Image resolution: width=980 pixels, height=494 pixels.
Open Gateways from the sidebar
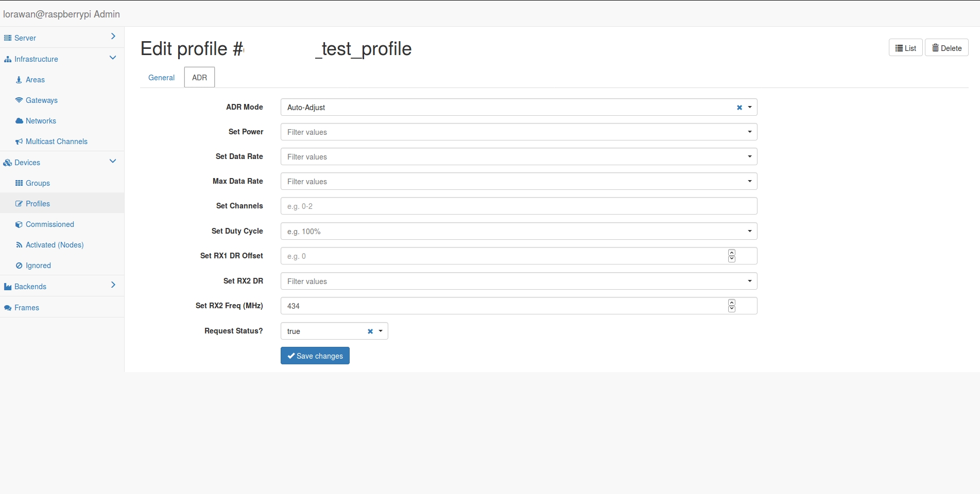(x=41, y=100)
